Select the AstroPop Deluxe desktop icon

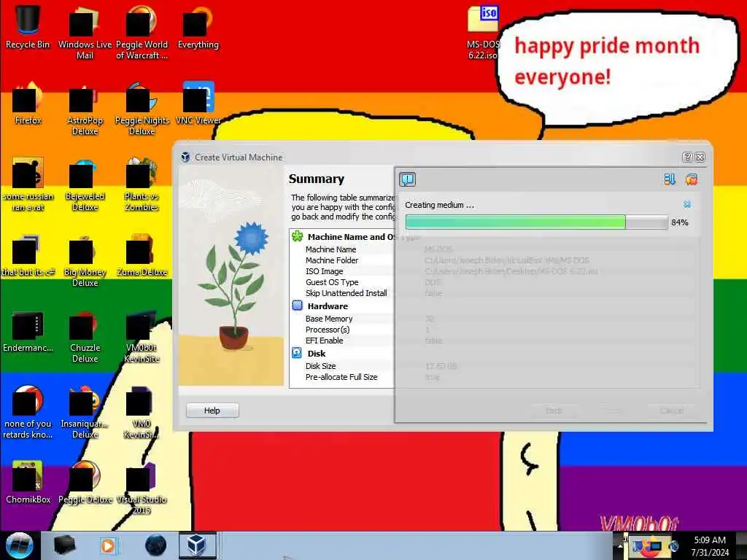point(85,109)
